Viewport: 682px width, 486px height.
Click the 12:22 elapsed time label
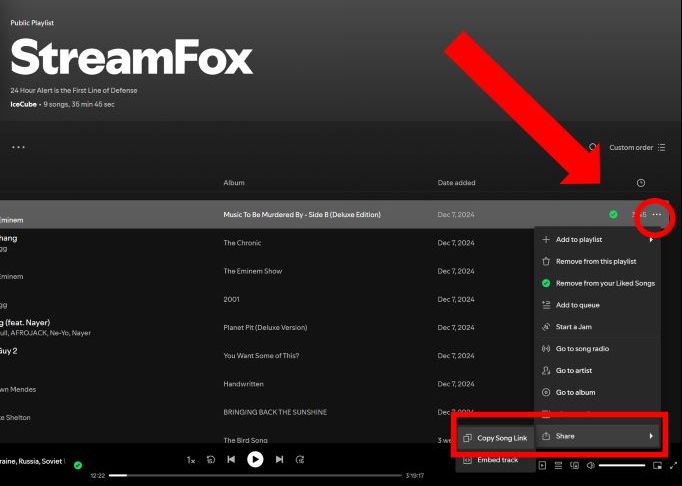[x=98, y=476]
